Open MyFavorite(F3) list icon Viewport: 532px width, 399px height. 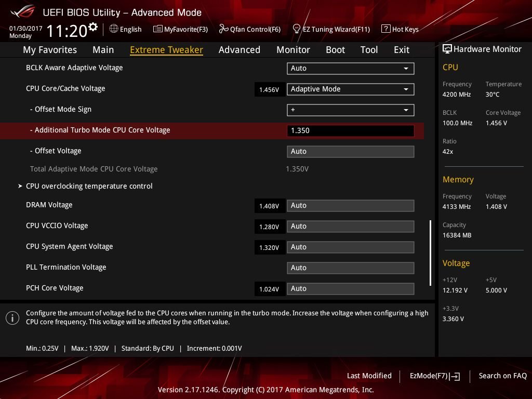coord(158,29)
